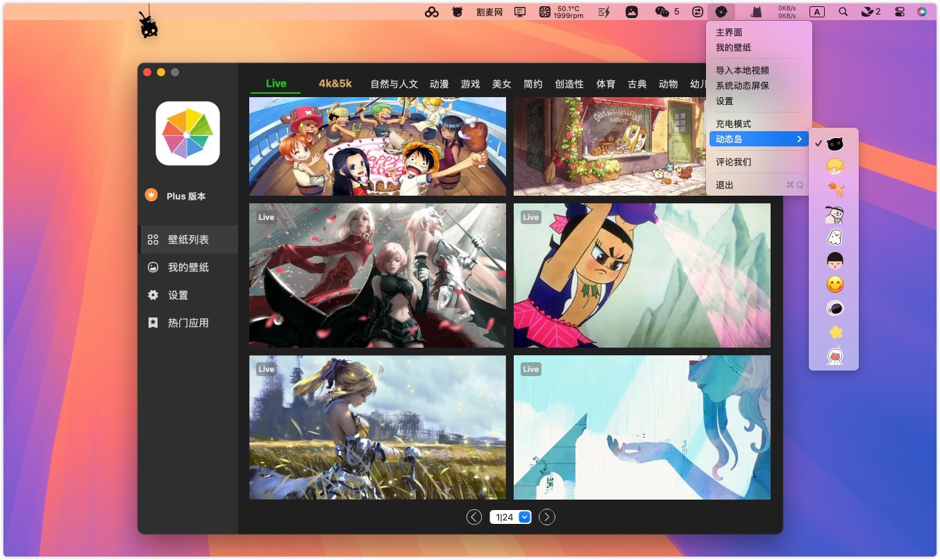Choose the goldfish dynamic island character
Viewport: 940px width, 560px height.
pyautogui.click(x=834, y=189)
